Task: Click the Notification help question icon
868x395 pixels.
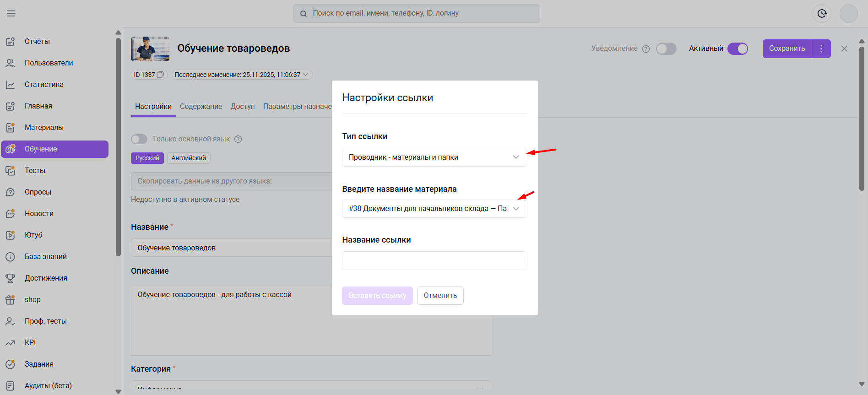Action: point(646,49)
